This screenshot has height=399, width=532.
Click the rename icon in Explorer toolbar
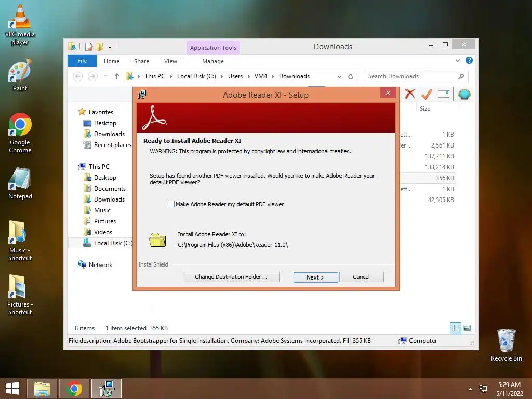pyautogui.click(x=444, y=94)
